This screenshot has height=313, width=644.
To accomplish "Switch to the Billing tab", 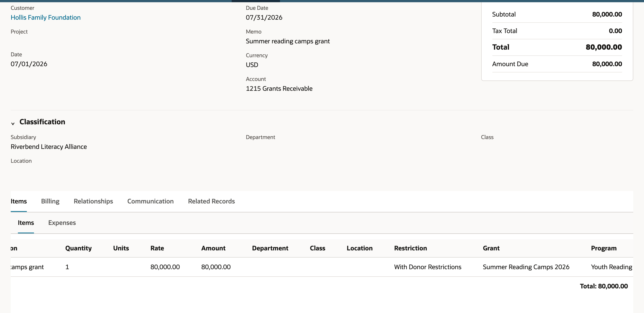I will point(50,201).
